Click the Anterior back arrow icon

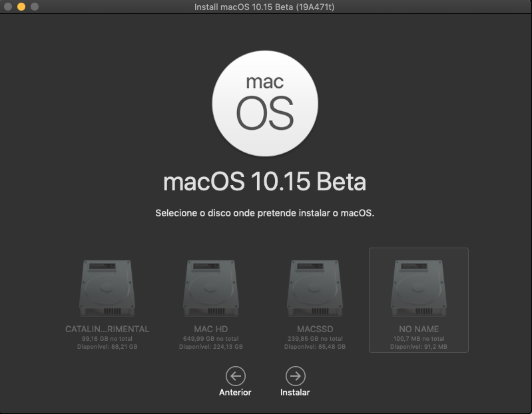tap(236, 376)
